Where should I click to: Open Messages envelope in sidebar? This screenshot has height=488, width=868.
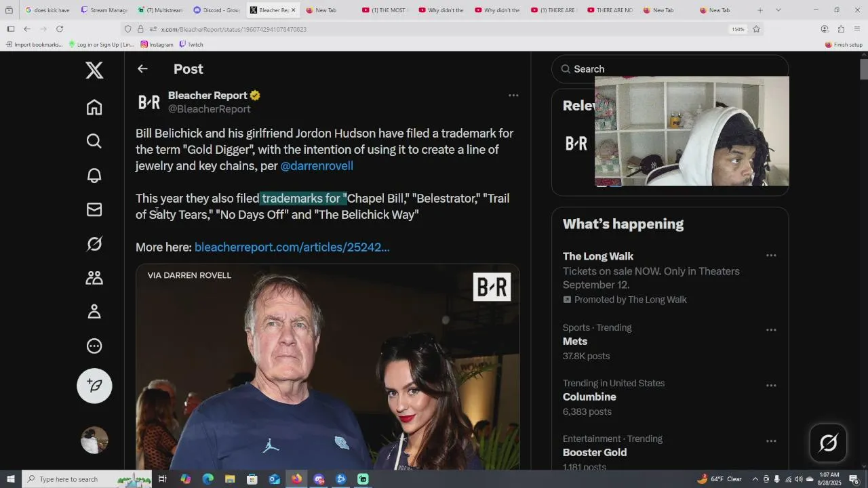pos(94,209)
